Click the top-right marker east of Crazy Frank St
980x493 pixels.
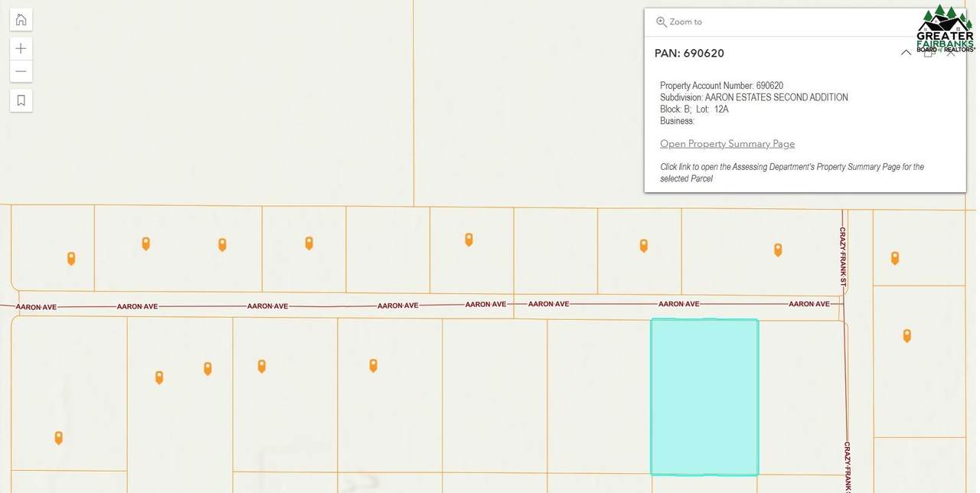pos(894,258)
